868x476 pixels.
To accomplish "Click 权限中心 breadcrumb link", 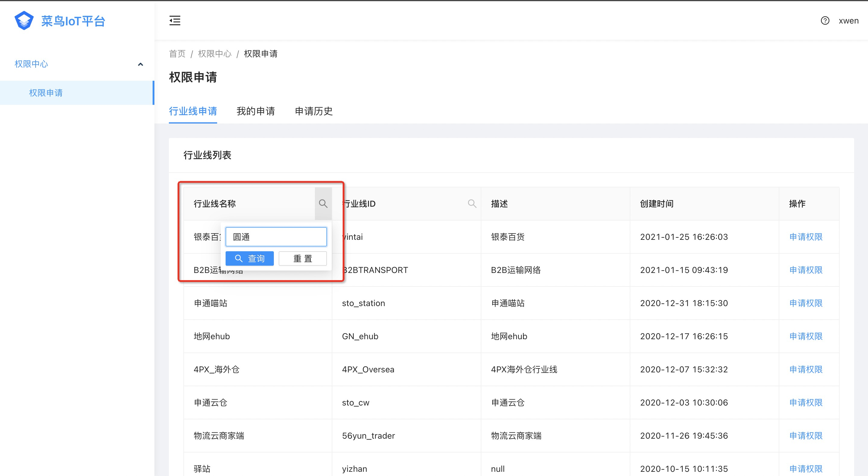I will click(214, 54).
